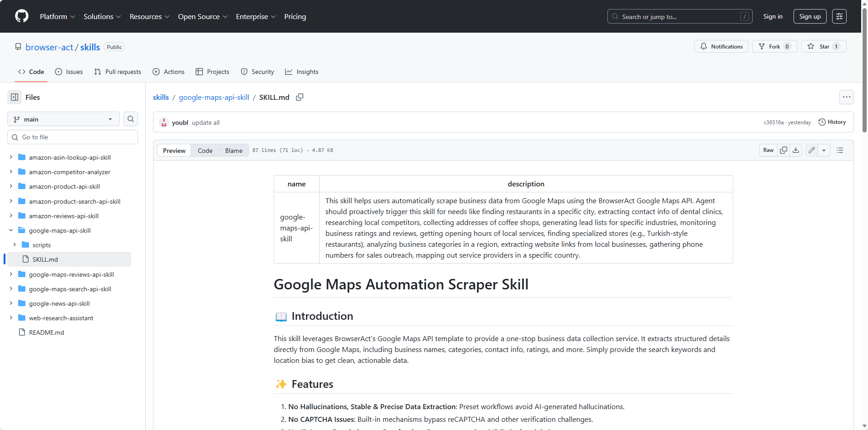This screenshot has height=430, width=868.
Task: Open the Pull requests tab
Action: [x=117, y=72]
